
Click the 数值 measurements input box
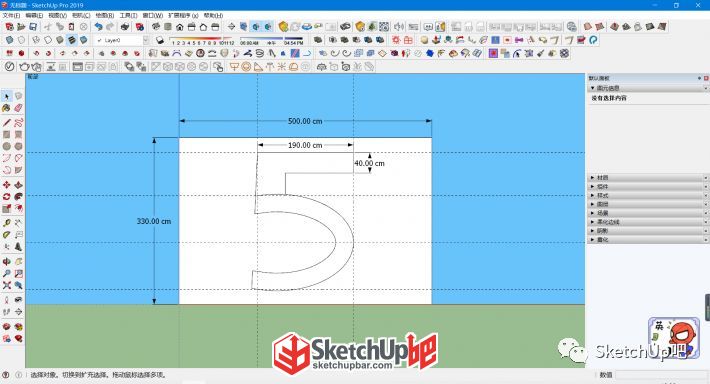pos(661,374)
